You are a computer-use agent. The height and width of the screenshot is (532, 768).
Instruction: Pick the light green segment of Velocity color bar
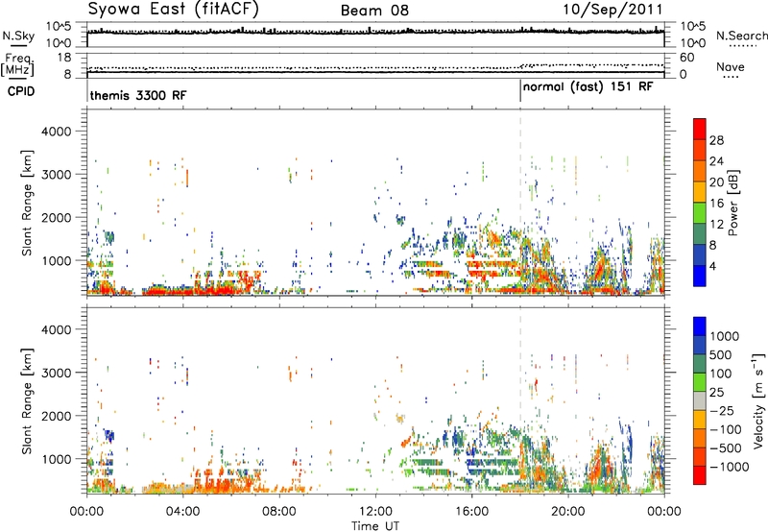700,382
